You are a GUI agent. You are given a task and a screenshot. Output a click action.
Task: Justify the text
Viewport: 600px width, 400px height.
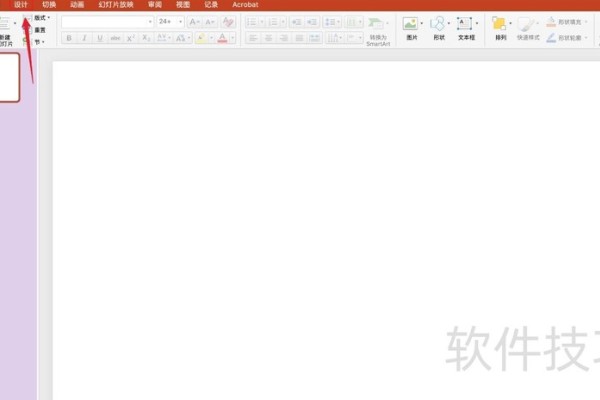(x=299, y=38)
